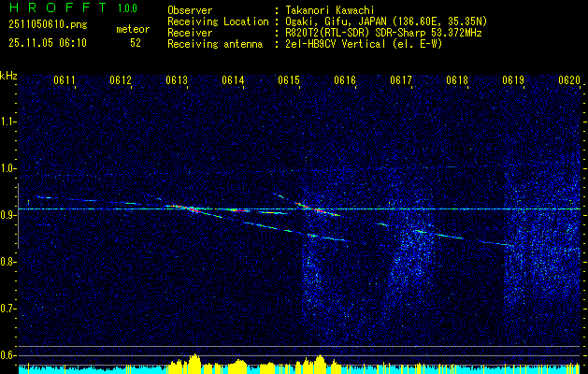588x374 pixels.
Task: Click the 2el-HB9CV Vertical antenna text
Action: (365, 44)
